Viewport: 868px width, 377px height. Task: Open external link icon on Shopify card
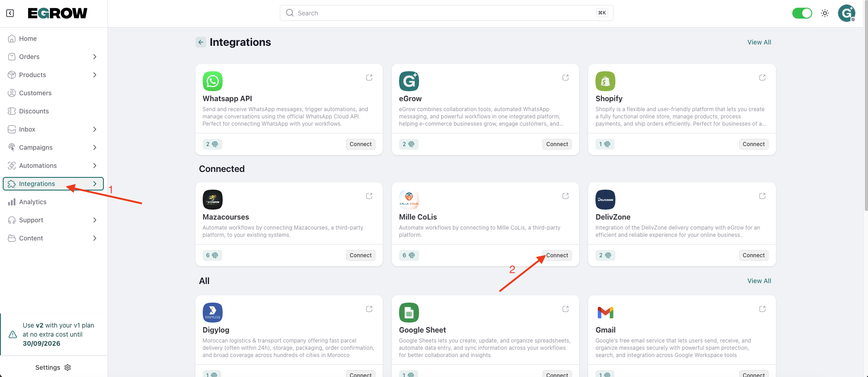[762, 78]
